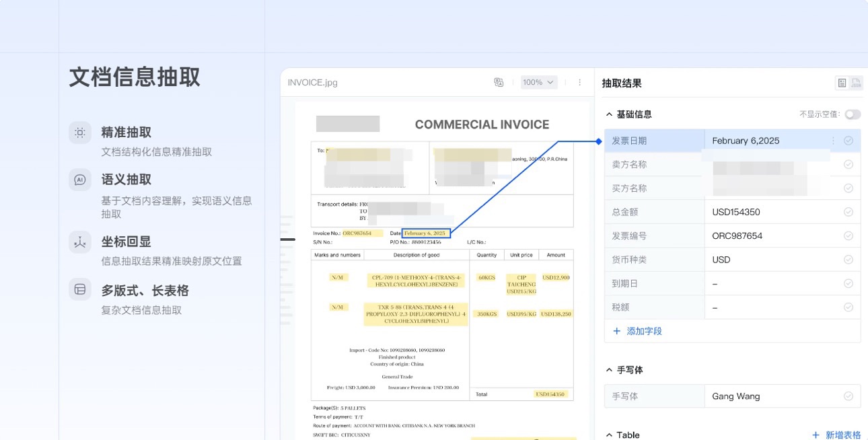Image resolution: width=868 pixels, height=440 pixels.
Task: Collapse the 基础信息 section
Action: [609, 114]
